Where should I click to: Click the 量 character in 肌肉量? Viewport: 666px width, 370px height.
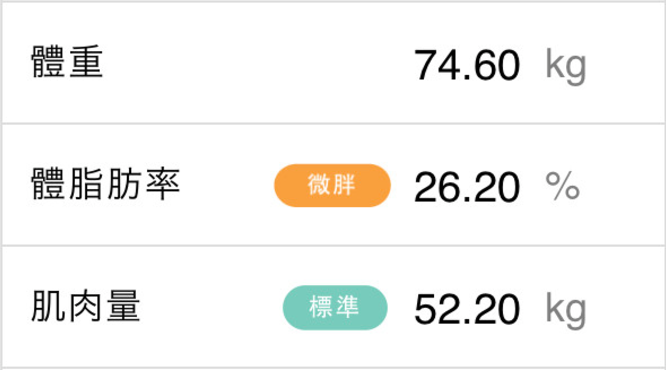coord(124,306)
